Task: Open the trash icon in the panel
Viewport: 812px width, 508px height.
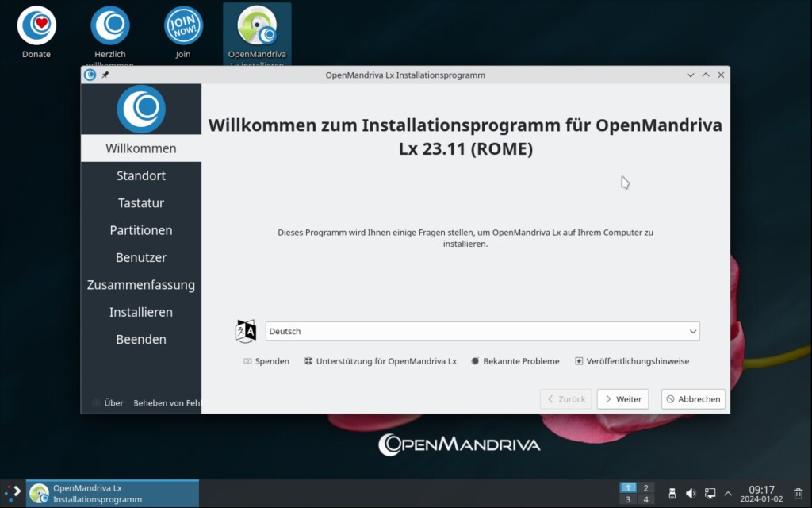Action: (799, 494)
